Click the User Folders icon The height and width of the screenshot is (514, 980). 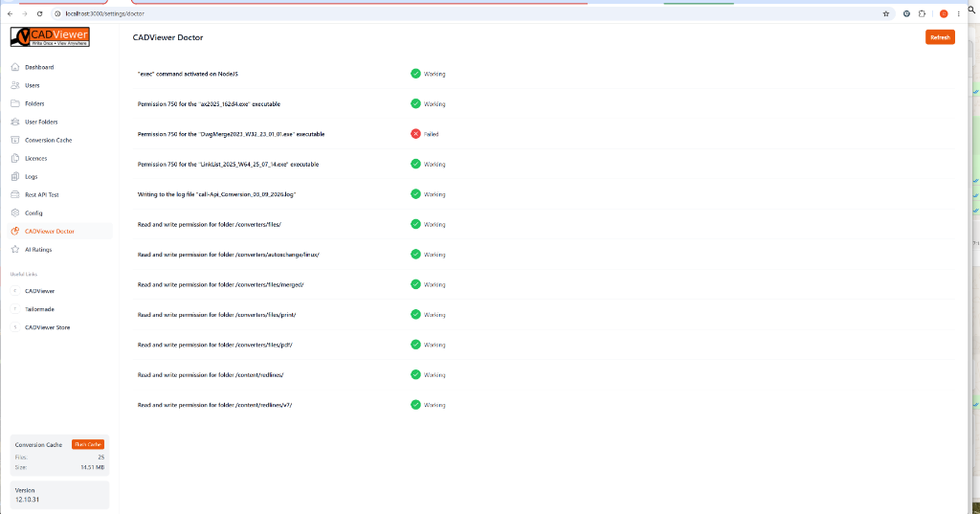point(15,122)
